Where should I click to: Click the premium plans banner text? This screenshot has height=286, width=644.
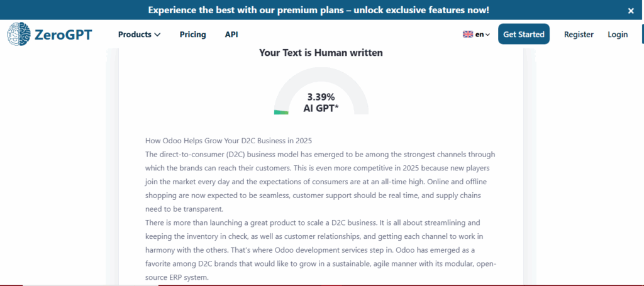click(x=318, y=10)
